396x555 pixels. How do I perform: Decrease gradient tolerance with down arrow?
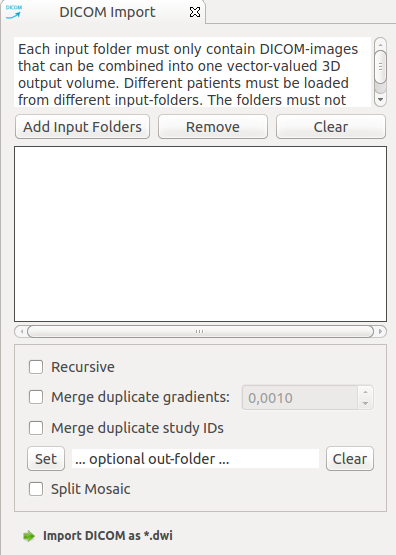(x=366, y=404)
